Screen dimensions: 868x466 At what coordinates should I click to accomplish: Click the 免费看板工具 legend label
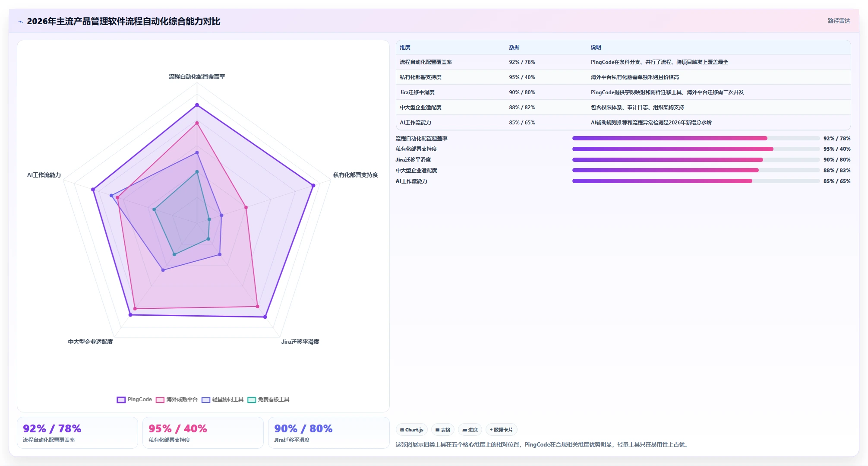[x=273, y=399]
